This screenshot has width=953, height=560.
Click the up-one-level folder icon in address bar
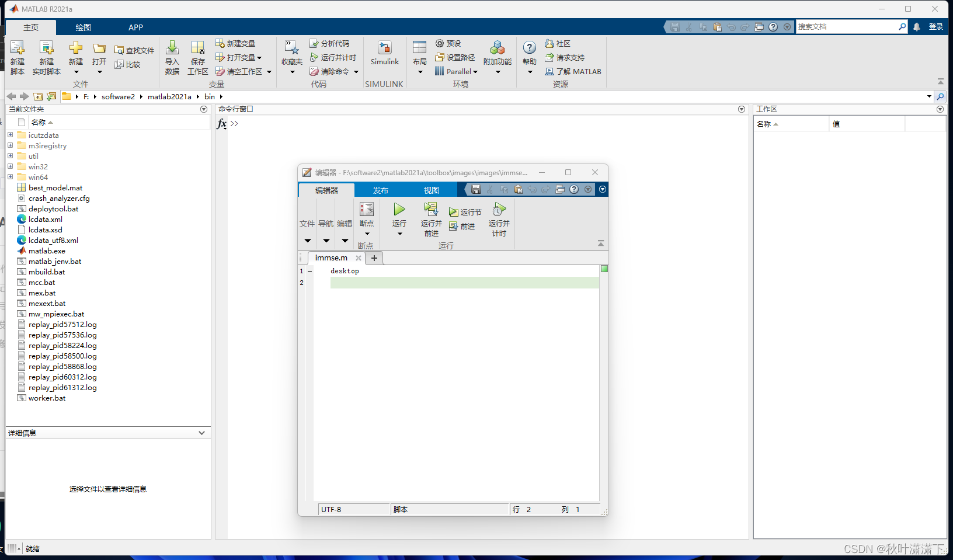coord(38,96)
